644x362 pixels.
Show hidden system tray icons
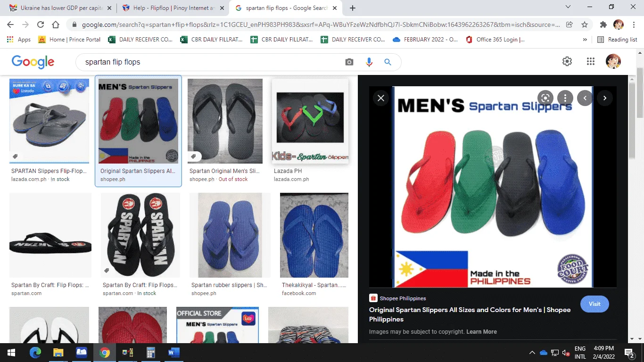point(532,353)
